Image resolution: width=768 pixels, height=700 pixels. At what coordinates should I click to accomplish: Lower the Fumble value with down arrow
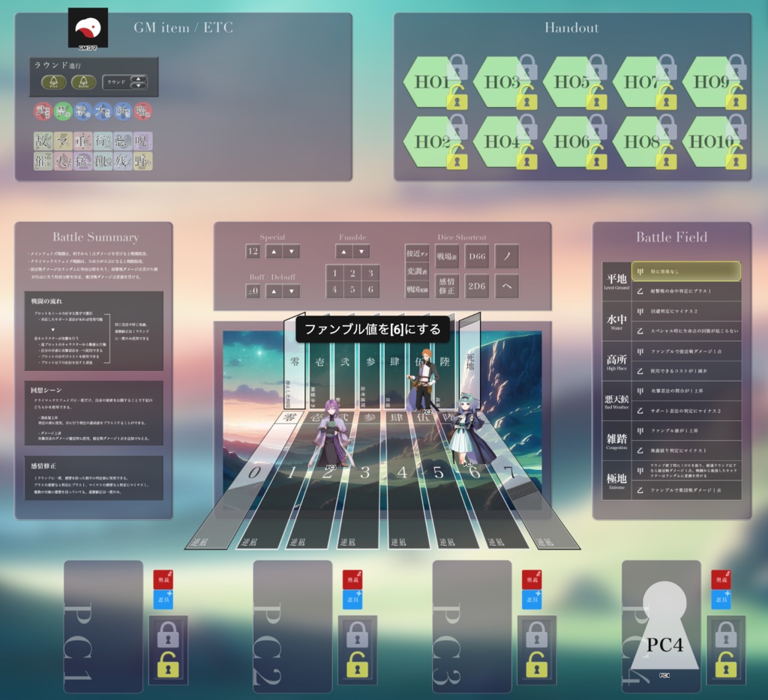pos(361,252)
